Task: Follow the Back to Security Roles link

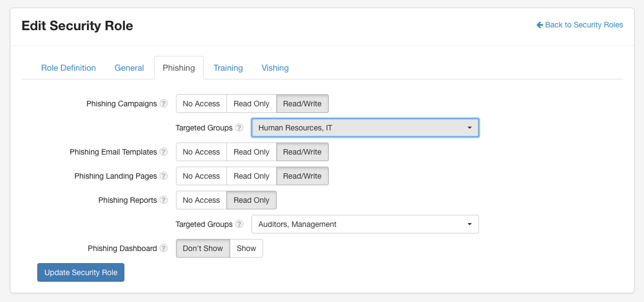Action: (x=584, y=25)
